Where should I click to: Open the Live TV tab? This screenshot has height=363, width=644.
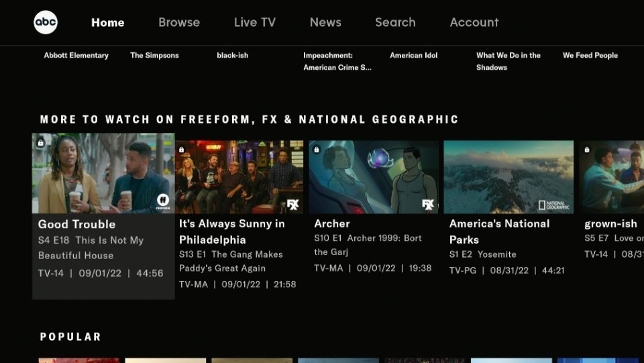255,22
